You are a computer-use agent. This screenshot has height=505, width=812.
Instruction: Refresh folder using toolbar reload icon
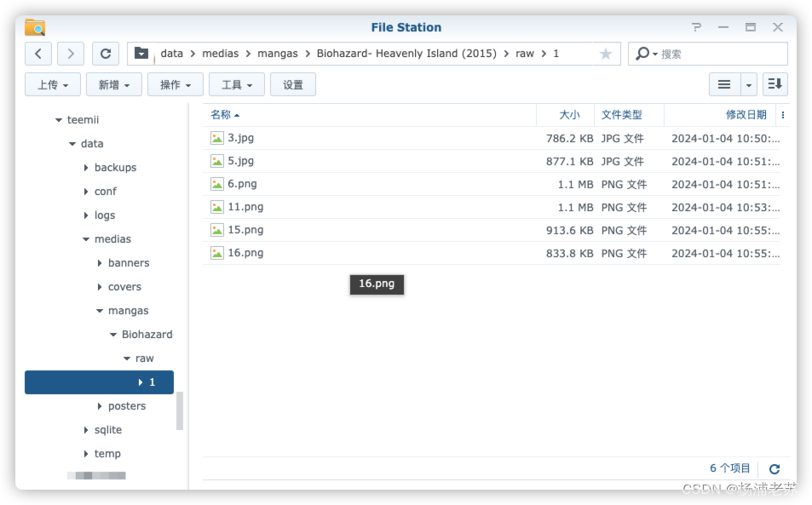106,54
